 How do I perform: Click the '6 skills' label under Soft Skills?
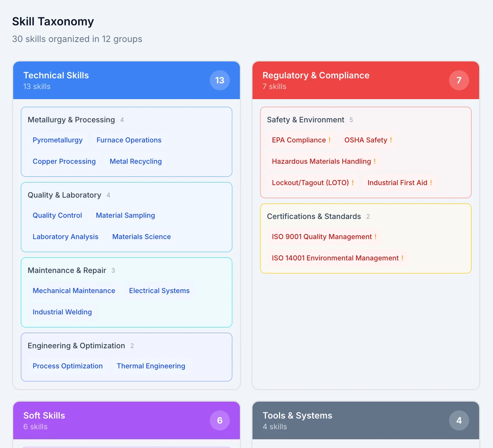coord(36,427)
